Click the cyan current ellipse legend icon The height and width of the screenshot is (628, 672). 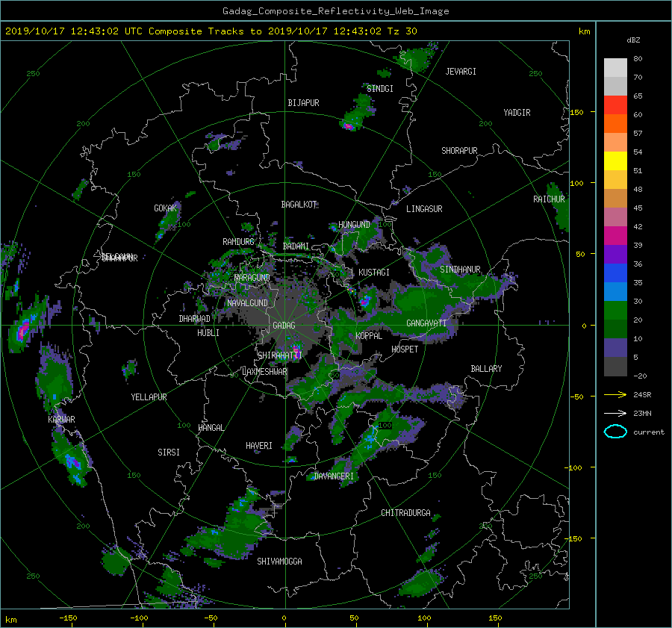coord(615,432)
